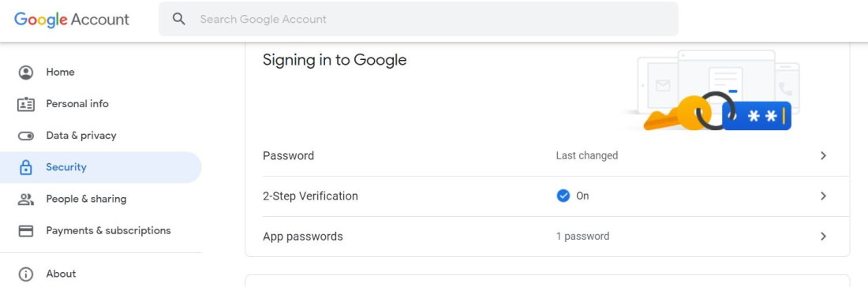This screenshot has height=287, width=868.
Task: Click the Personal info ID card icon
Action: [26, 104]
